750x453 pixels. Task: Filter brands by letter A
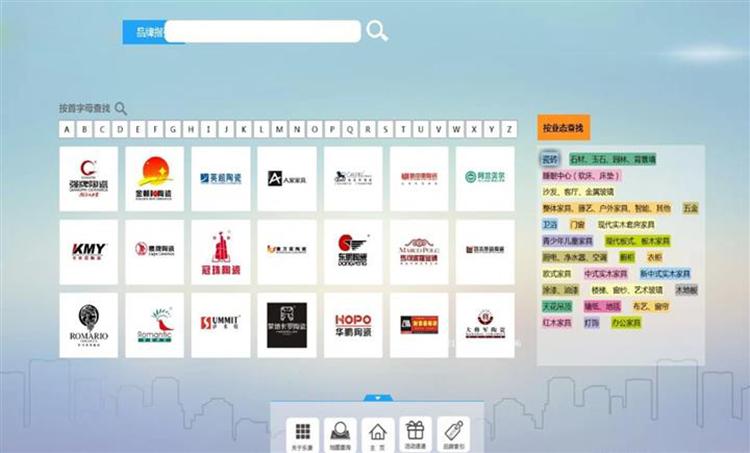(x=67, y=129)
